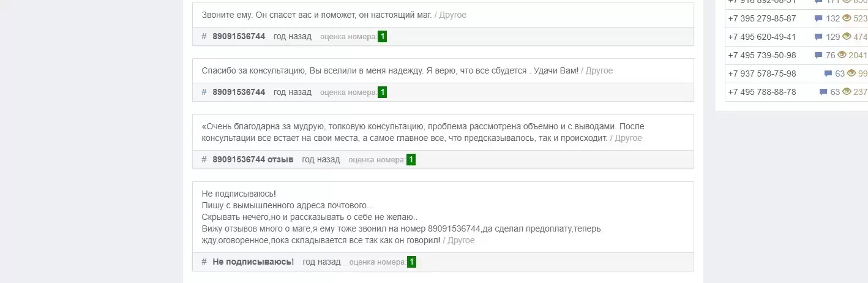The image size is (868, 283).
Task: Click 'год назад' under 'Спасибо за консультацию' review
Action: coord(293,92)
